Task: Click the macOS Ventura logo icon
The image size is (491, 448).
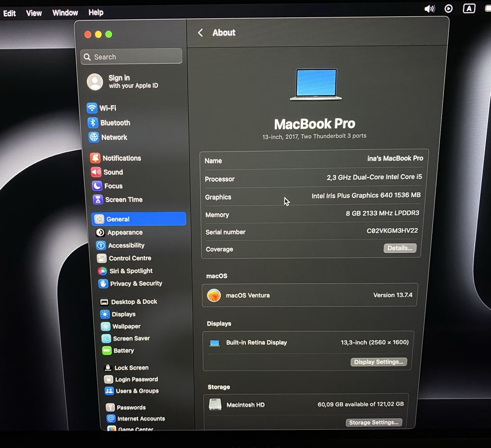Action: [x=214, y=295]
